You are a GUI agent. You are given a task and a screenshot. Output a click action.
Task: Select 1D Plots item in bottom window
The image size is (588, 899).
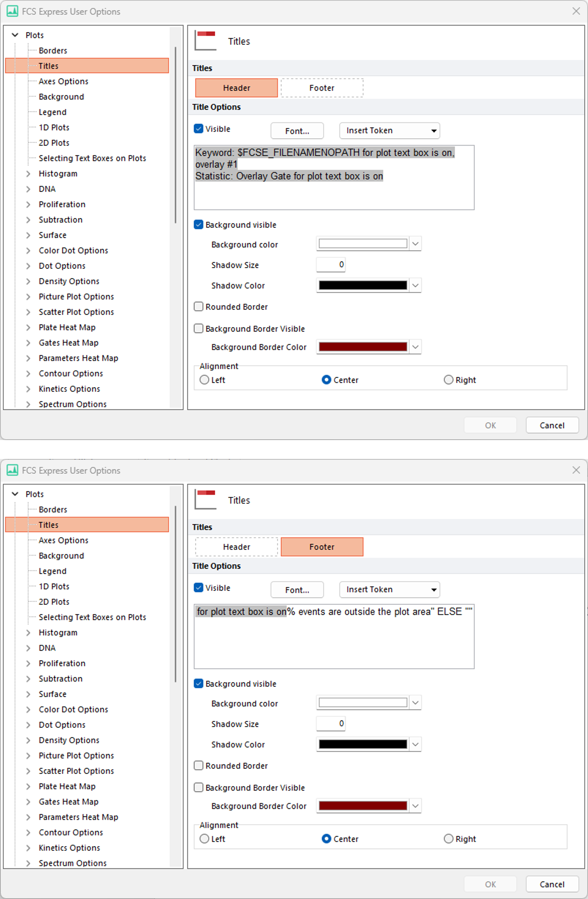point(54,586)
